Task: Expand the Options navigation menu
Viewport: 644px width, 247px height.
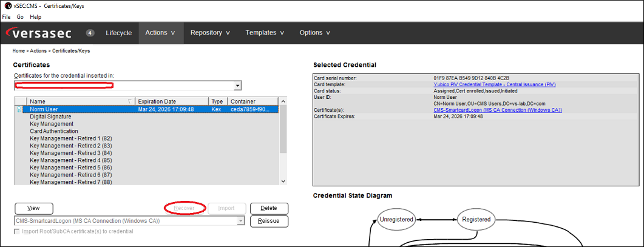Action: click(314, 33)
